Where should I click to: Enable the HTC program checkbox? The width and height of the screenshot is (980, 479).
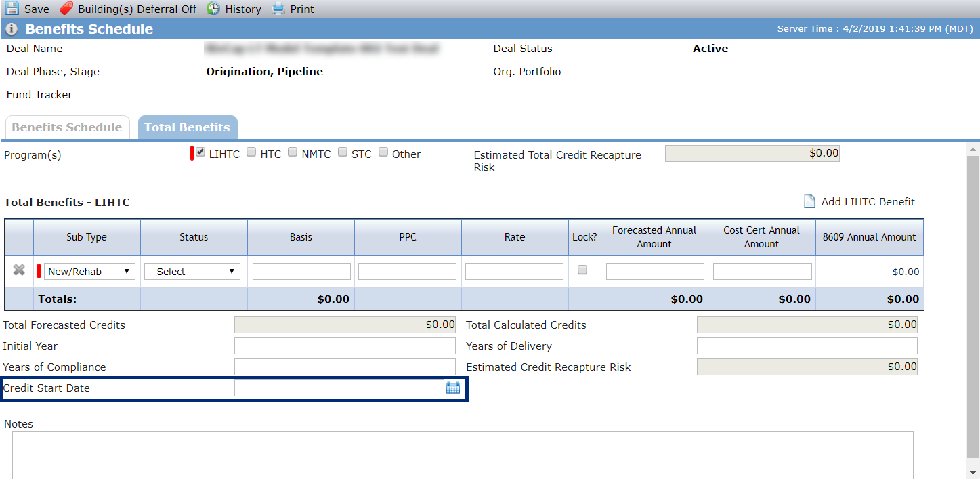tap(251, 152)
